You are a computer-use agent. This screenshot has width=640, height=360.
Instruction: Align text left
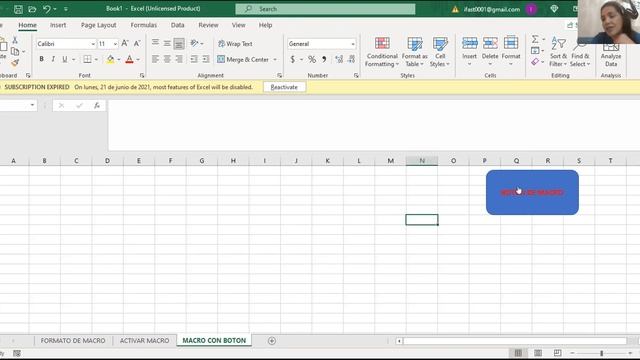[155, 59]
